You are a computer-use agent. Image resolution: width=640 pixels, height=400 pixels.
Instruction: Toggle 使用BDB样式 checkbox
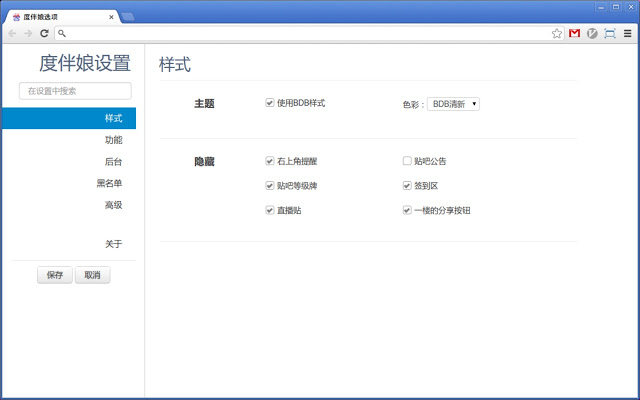pos(269,102)
